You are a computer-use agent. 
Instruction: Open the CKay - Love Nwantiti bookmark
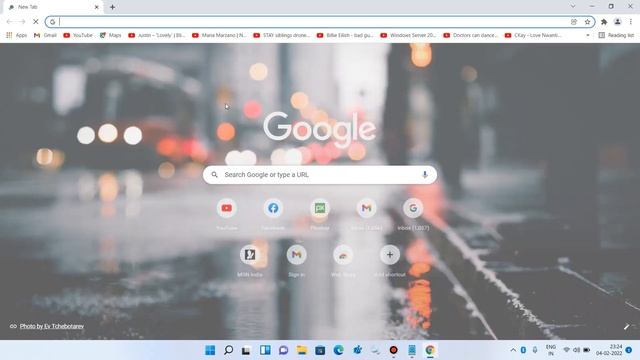click(533, 36)
